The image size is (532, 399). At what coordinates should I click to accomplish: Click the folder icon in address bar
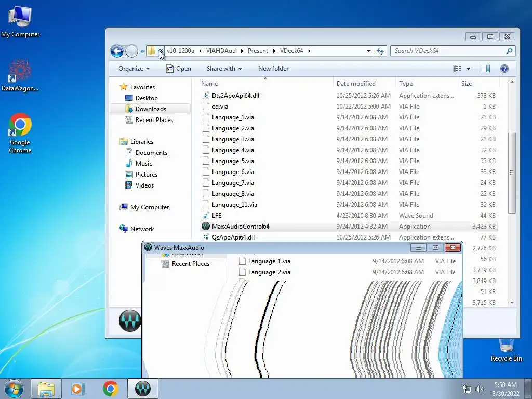(151, 51)
